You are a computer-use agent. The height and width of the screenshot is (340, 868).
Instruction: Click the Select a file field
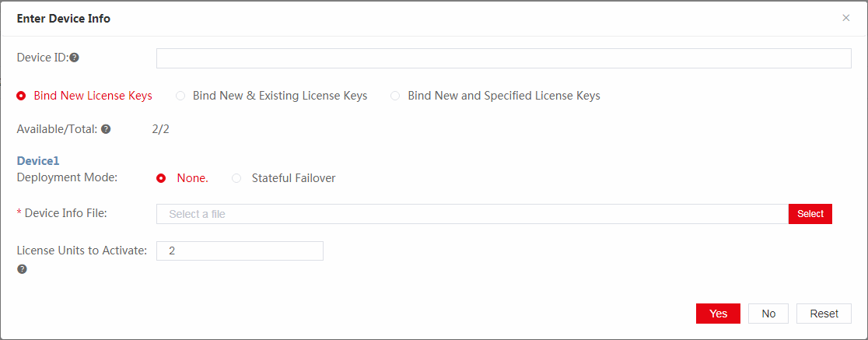pos(472,214)
